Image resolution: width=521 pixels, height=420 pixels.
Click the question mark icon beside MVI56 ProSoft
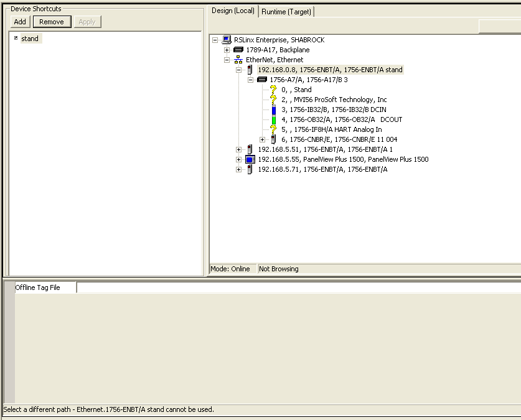(273, 100)
